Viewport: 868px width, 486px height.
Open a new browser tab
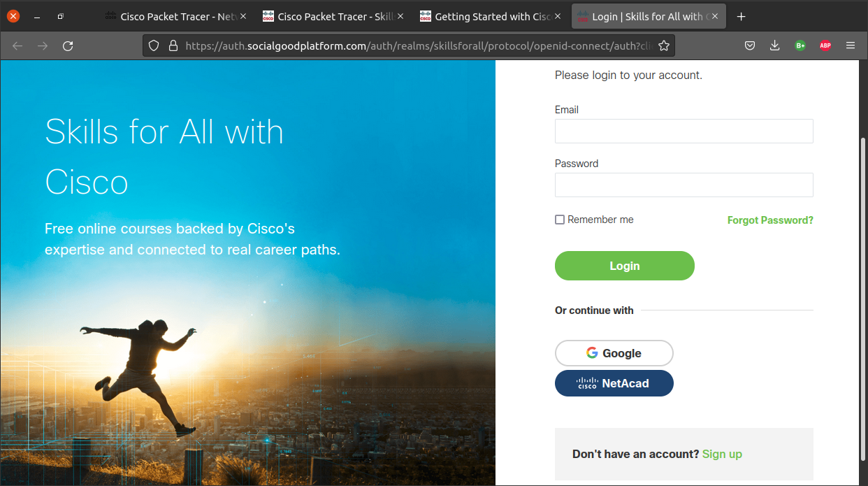[x=742, y=16]
